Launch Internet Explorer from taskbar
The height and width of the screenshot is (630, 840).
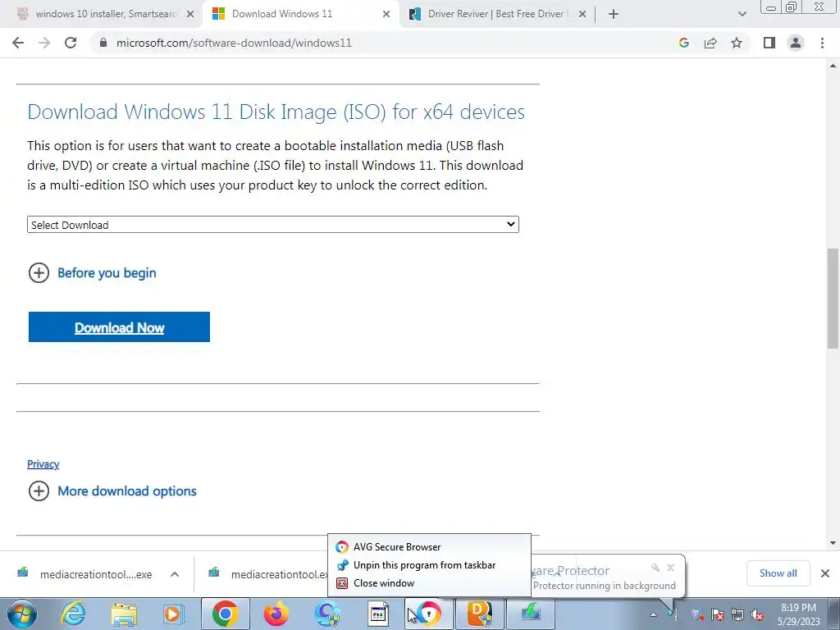73,614
